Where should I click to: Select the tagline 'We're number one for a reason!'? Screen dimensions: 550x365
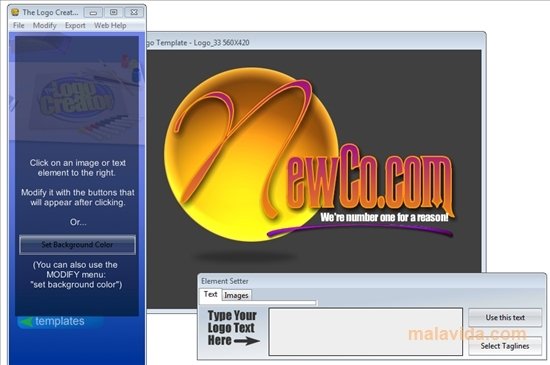[x=384, y=217]
